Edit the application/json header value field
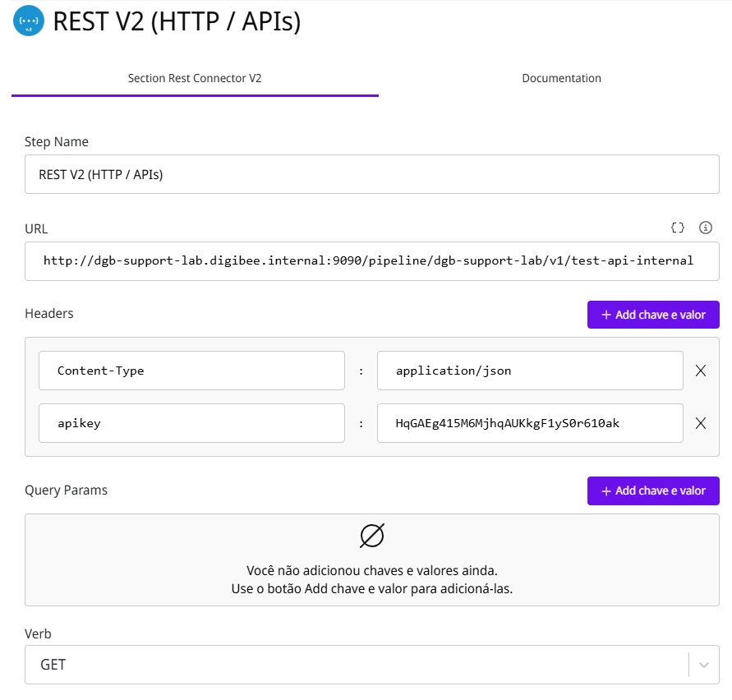Image resolution: width=732 pixels, height=700 pixels. click(530, 371)
